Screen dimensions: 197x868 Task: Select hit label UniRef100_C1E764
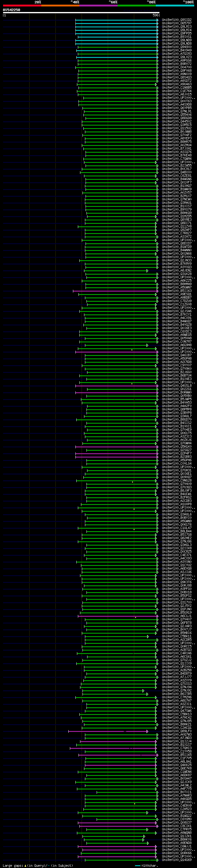point(177,91)
